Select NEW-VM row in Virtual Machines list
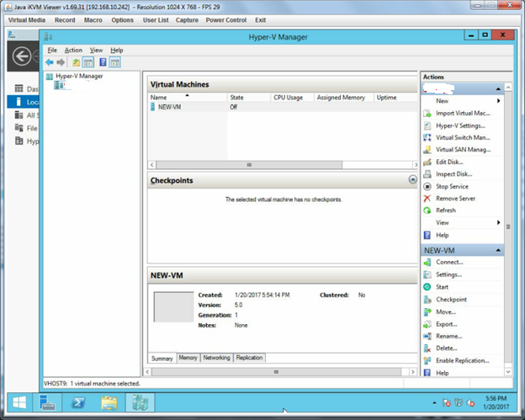The height and width of the screenshot is (420, 525). (x=283, y=107)
